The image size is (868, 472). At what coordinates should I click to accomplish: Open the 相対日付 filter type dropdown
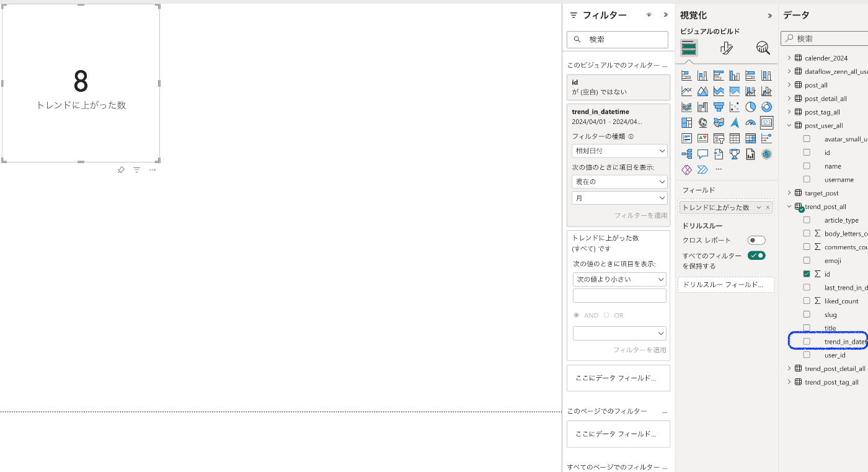(619, 151)
